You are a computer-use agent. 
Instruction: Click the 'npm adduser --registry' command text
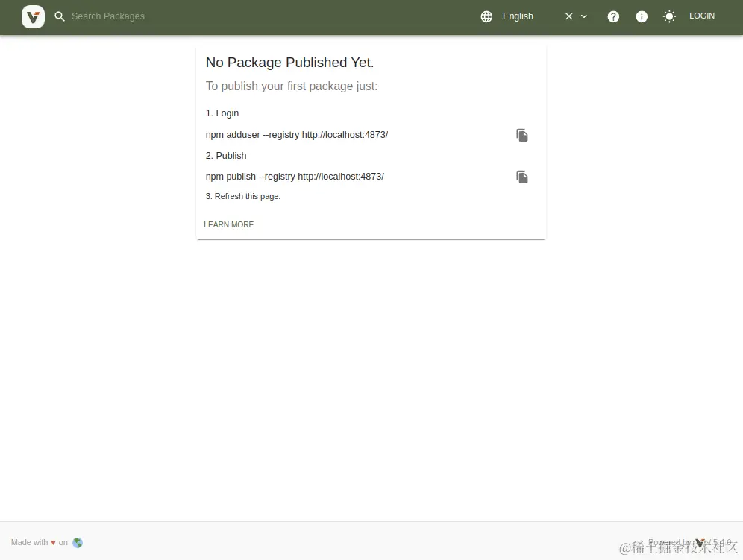[x=297, y=135]
